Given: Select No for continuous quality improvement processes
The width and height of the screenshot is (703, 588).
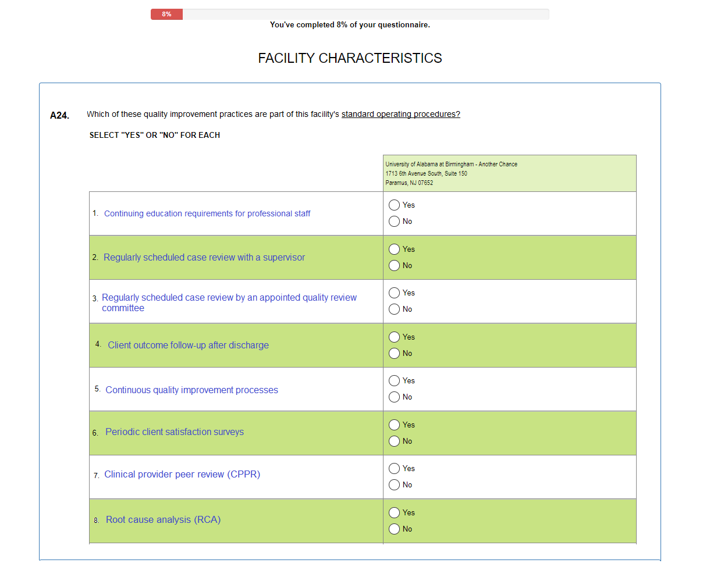Looking at the screenshot, I should tap(394, 397).
